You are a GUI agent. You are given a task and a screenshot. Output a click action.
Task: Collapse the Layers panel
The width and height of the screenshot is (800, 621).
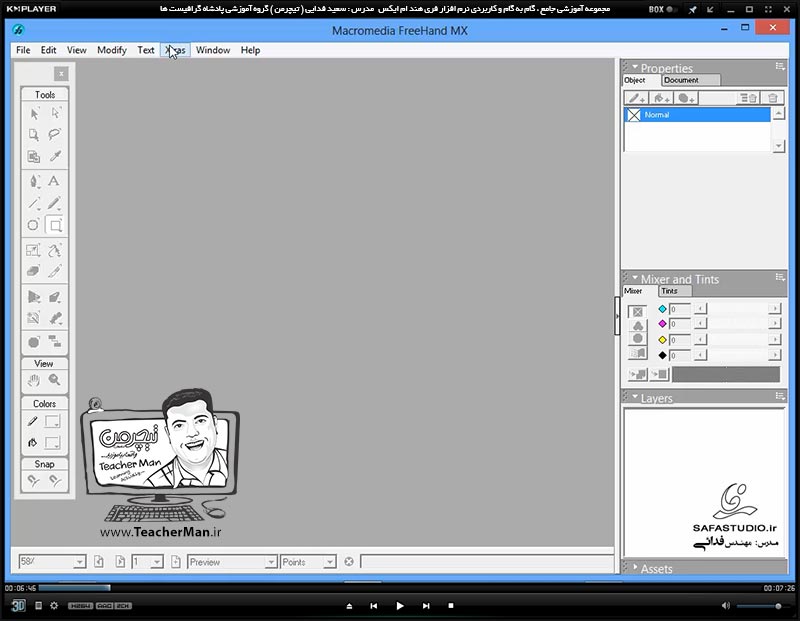click(x=635, y=396)
